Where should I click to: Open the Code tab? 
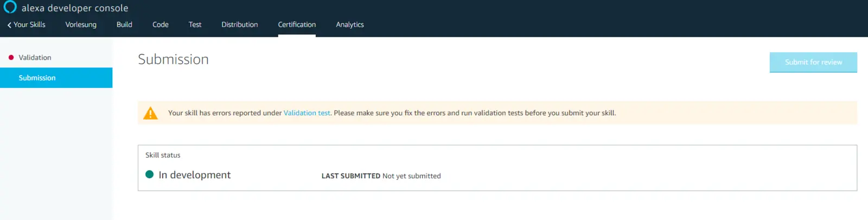coord(160,25)
